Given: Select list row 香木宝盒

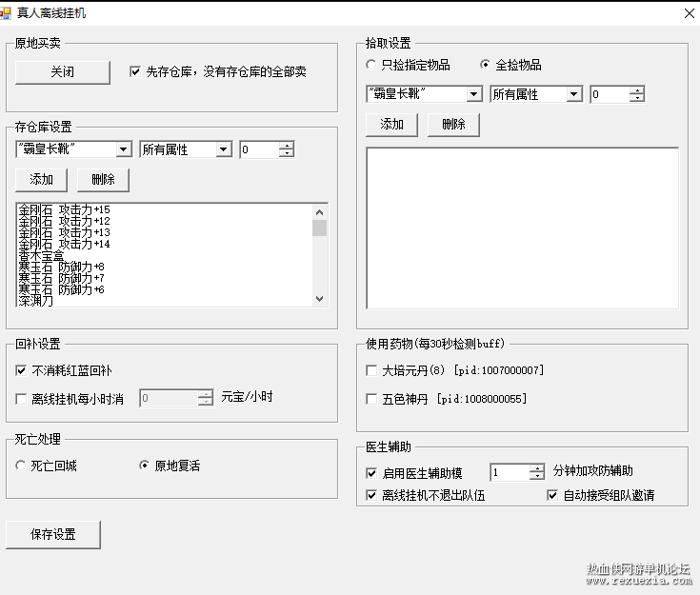Looking at the screenshot, I should (165, 255).
